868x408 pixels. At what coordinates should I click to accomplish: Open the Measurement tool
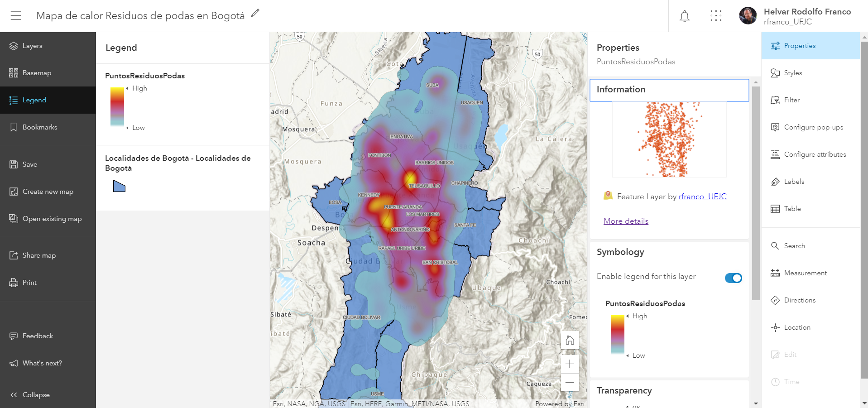tap(805, 273)
